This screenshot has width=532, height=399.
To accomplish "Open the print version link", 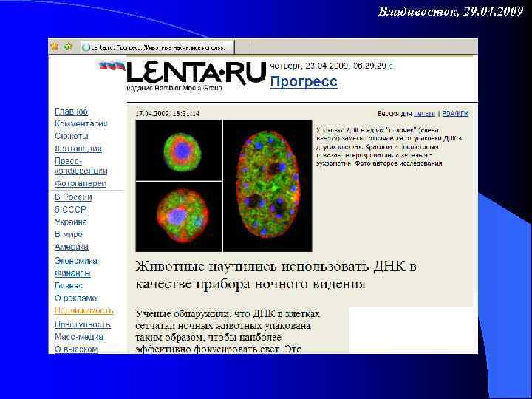I will [424, 114].
